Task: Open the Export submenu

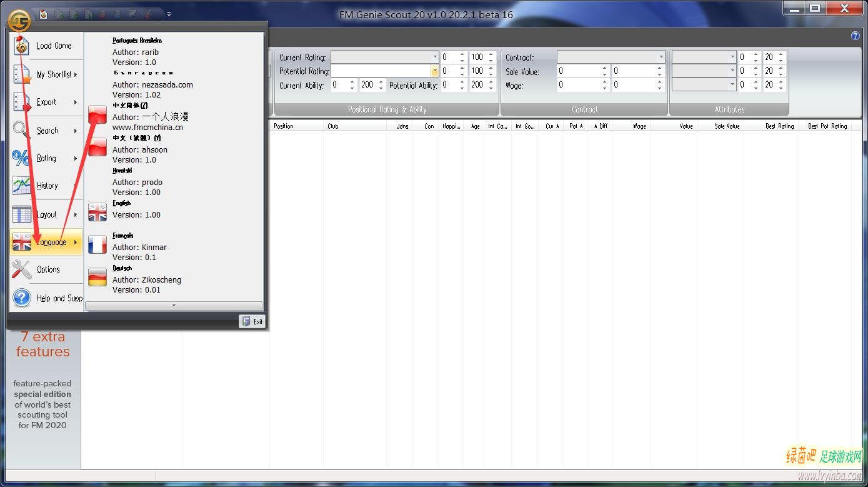Action: tap(47, 102)
